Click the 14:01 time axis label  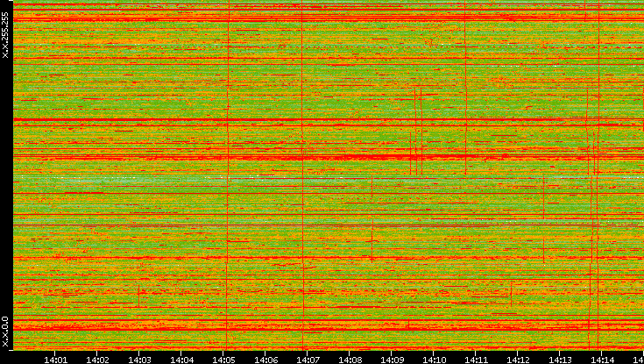pyautogui.click(x=55, y=360)
